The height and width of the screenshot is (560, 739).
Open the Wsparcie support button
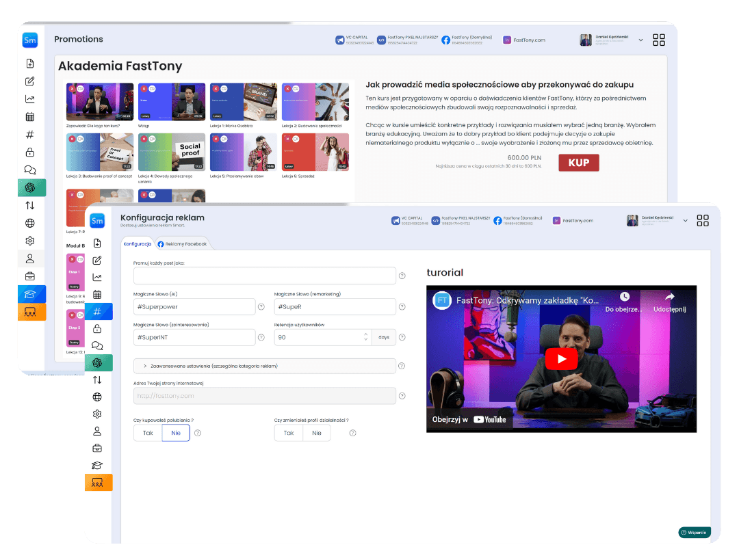[x=695, y=532]
